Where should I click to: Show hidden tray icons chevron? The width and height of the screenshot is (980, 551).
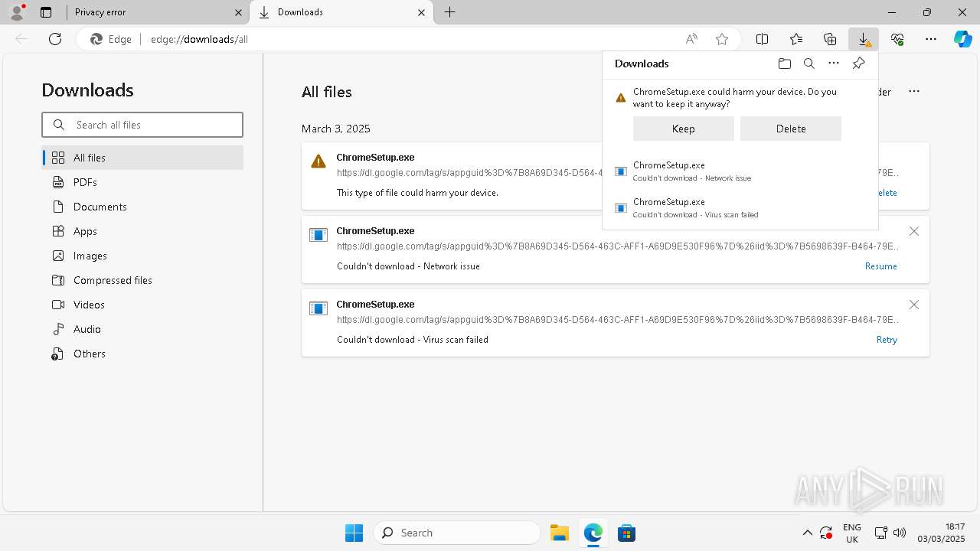coord(807,533)
